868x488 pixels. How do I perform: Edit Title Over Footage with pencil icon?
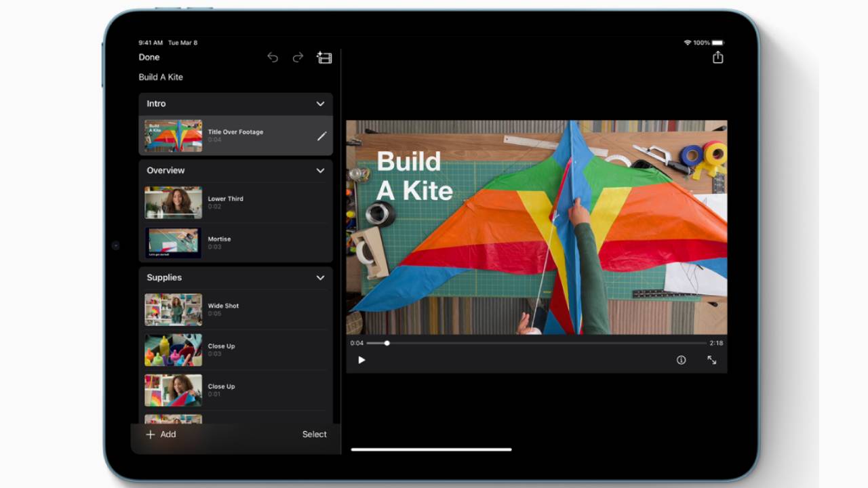pyautogui.click(x=321, y=136)
